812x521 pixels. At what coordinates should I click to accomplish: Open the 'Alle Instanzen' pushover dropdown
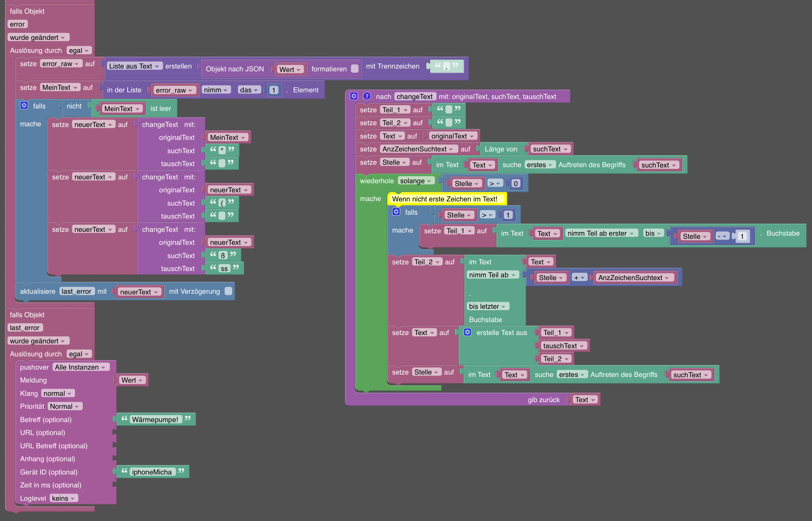pos(81,367)
